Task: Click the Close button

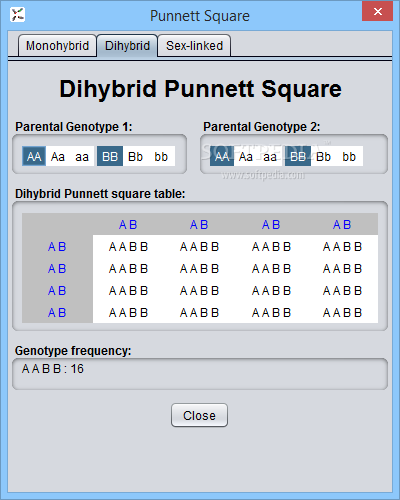Action: 199,415
